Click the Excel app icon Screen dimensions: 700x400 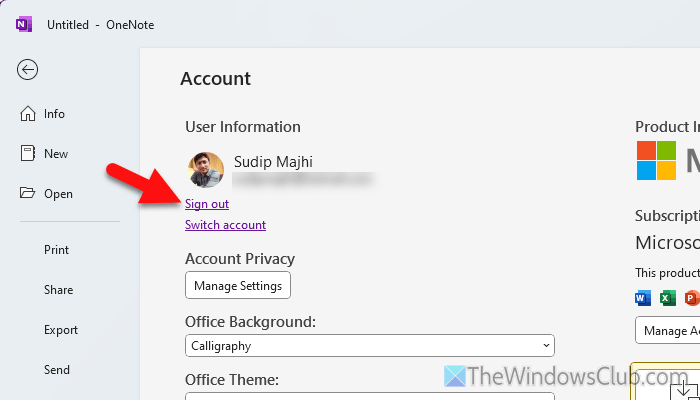click(x=667, y=298)
